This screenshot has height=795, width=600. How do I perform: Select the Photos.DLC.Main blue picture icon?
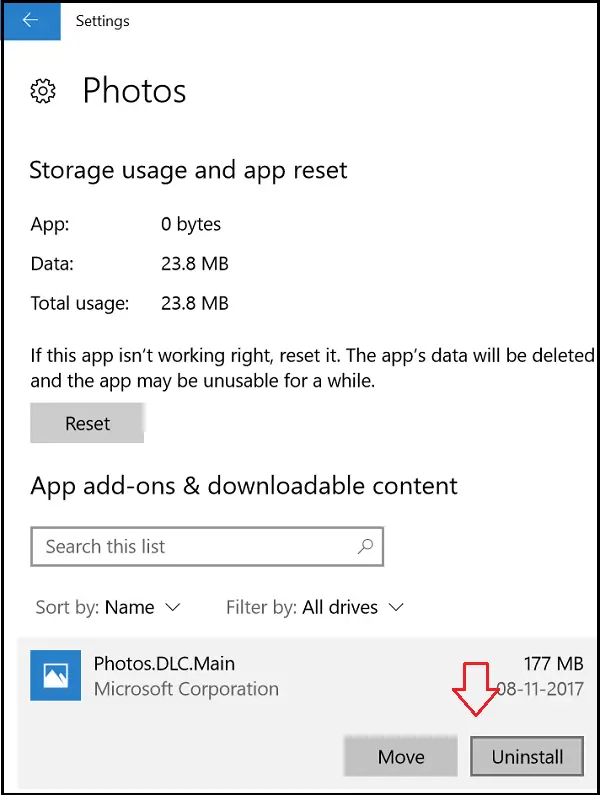click(55, 675)
